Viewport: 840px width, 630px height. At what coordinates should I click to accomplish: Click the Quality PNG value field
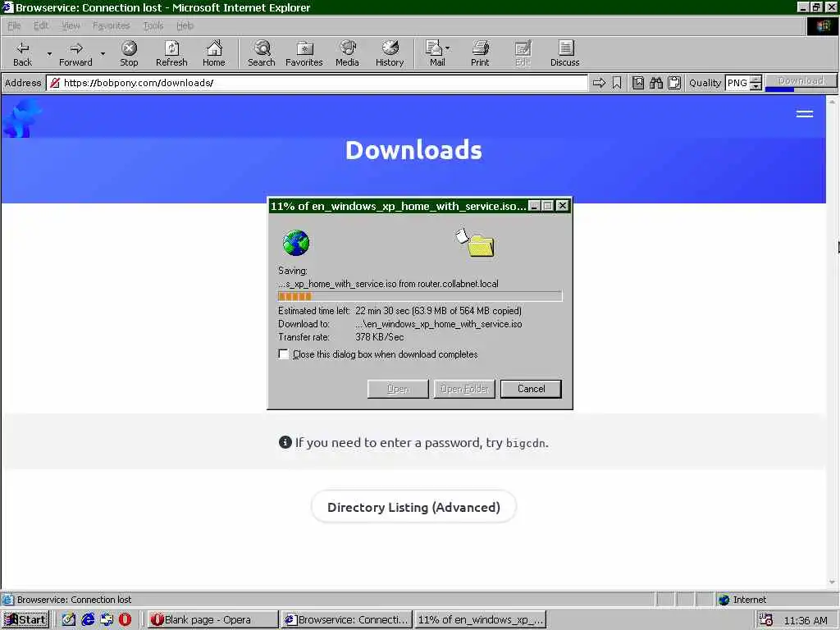[737, 83]
